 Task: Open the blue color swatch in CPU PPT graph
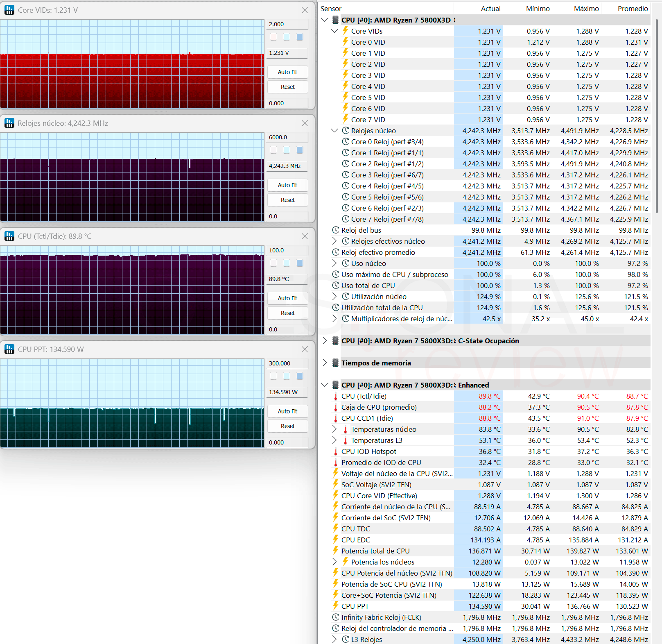tap(300, 376)
